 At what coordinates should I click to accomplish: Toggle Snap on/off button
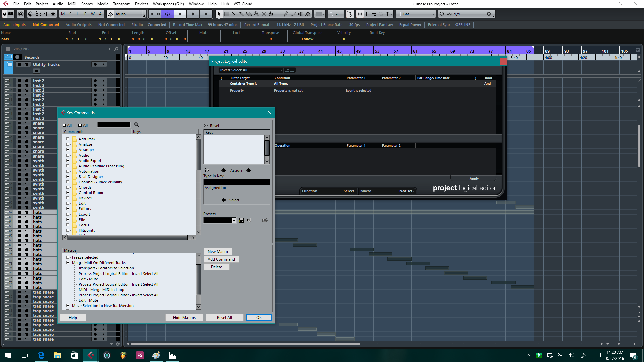coord(360,14)
